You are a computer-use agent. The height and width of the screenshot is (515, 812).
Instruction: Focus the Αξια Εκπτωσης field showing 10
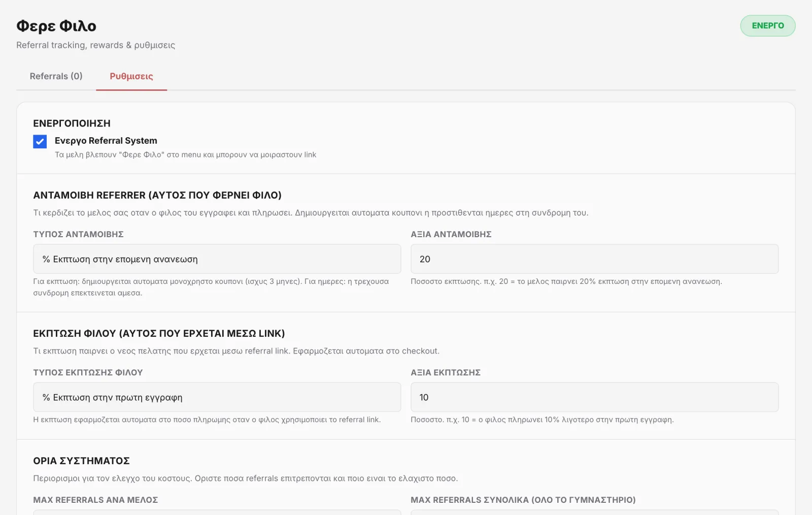(594, 397)
